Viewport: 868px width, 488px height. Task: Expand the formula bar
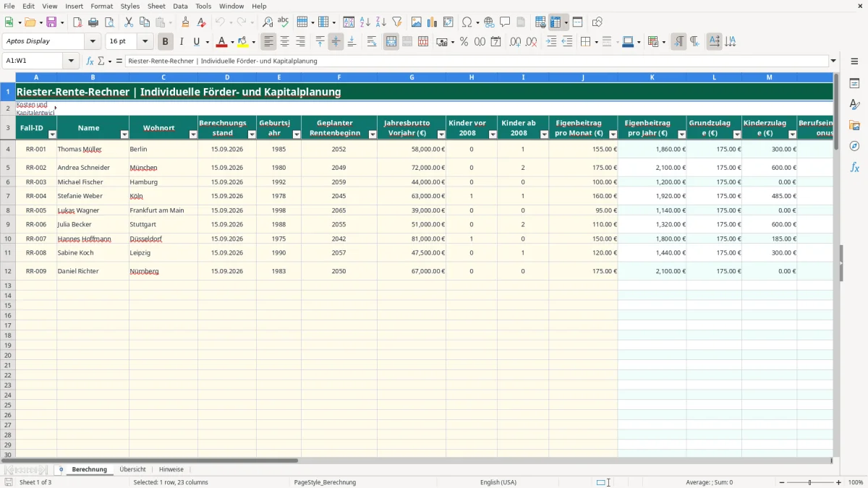click(x=833, y=61)
